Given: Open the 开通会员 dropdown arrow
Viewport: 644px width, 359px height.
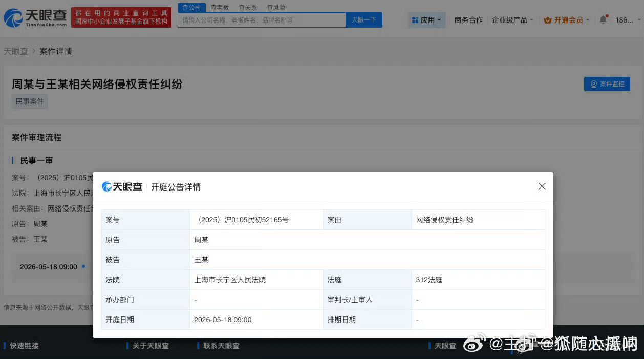Looking at the screenshot, I should pos(587,20).
